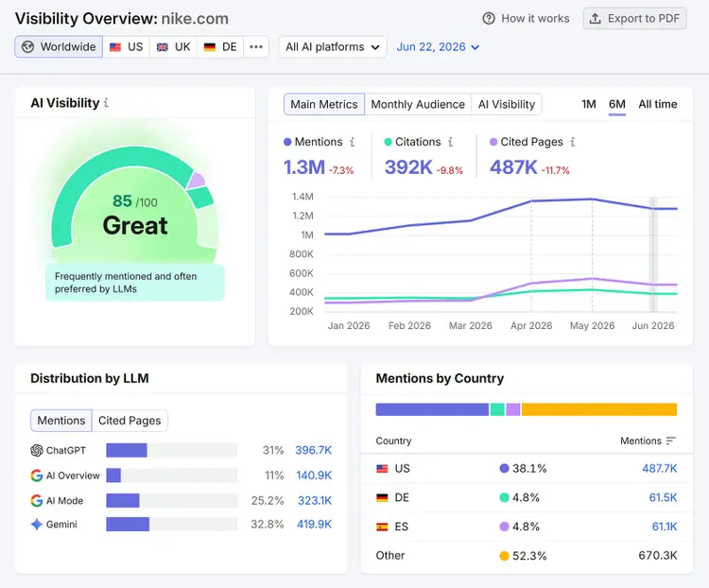Select Cited Pages tab in Distribution by LLM
The image size is (709, 588).
click(x=130, y=421)
